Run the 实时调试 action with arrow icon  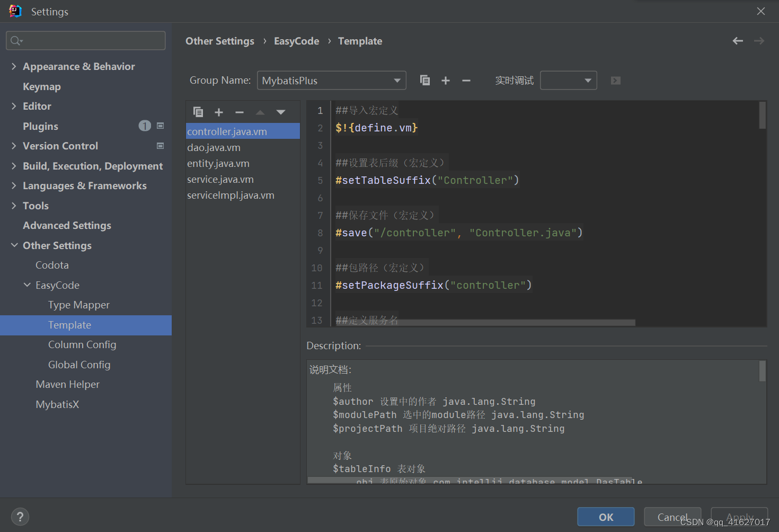pos(615,80)
